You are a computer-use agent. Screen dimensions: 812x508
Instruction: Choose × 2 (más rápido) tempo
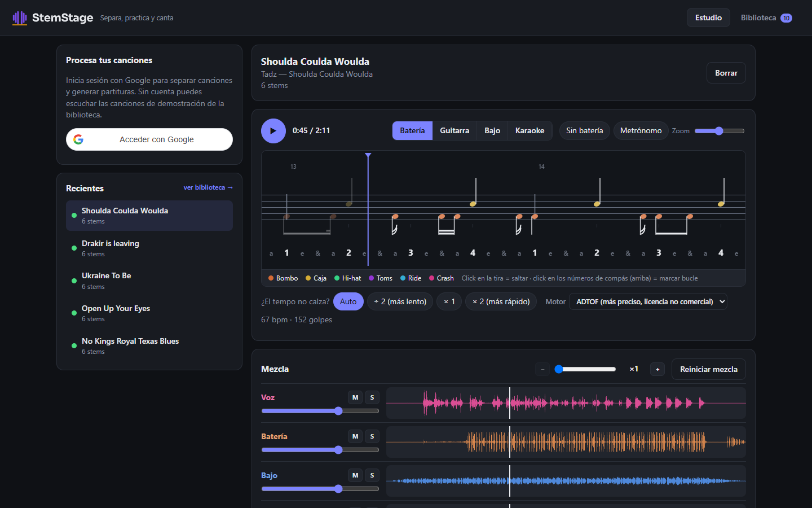(501, 301)
